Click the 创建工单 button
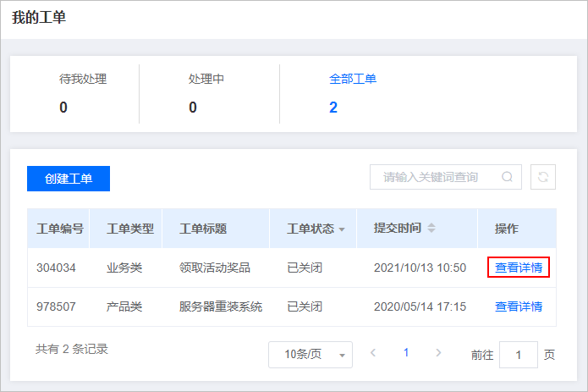The image size is (588, 392). (69, 179)
